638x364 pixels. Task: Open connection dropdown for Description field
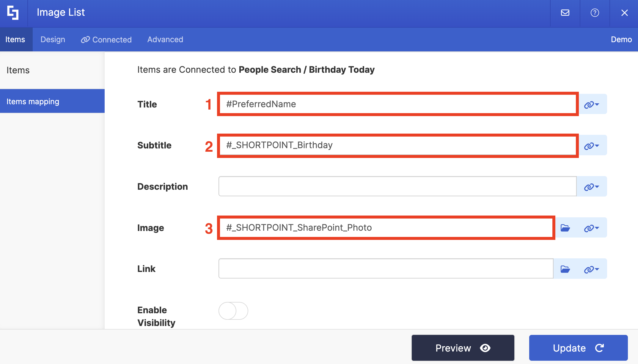click(592, 186)
